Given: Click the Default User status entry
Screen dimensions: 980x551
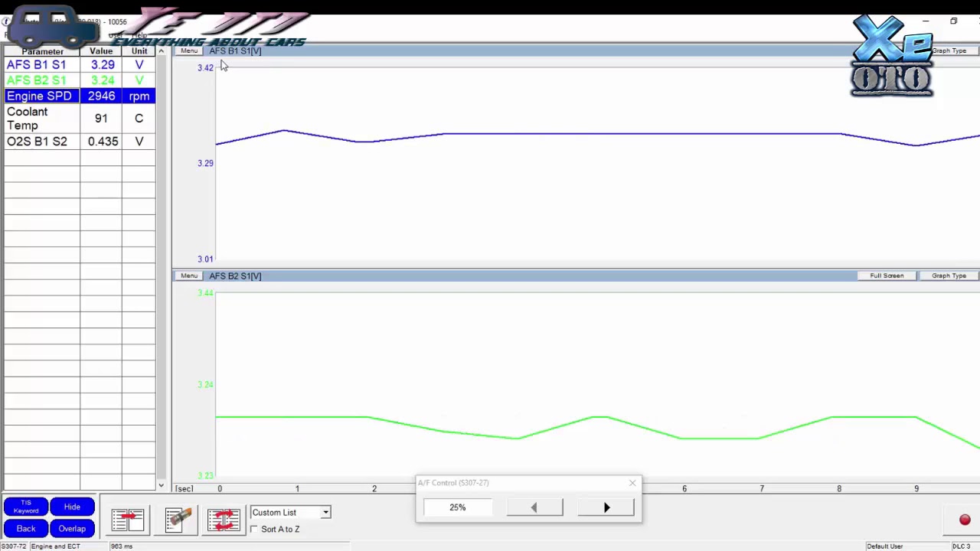Looking at the screenshot, I should pos(884,546).
